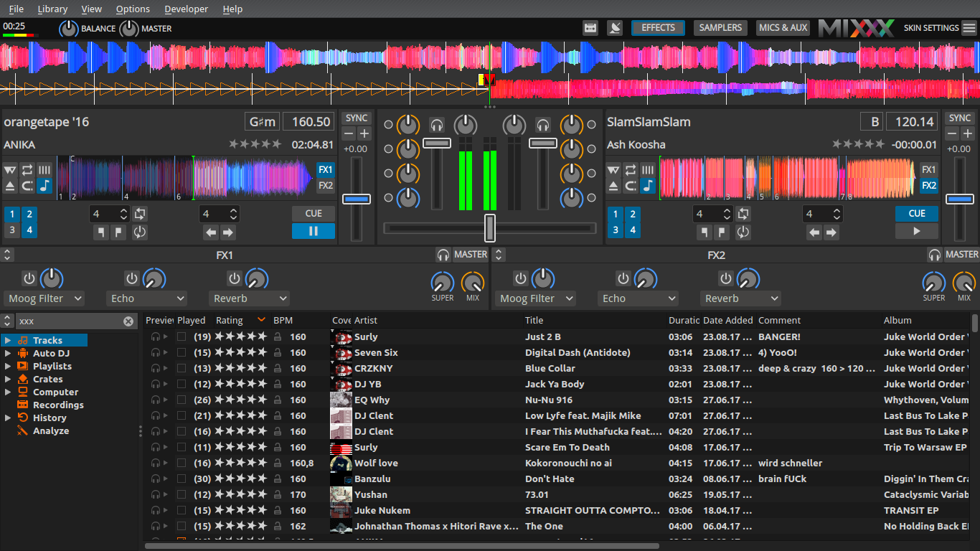
Task: Toggle the recording cassette icon in the top bar
Action: [x=590, y=28]
